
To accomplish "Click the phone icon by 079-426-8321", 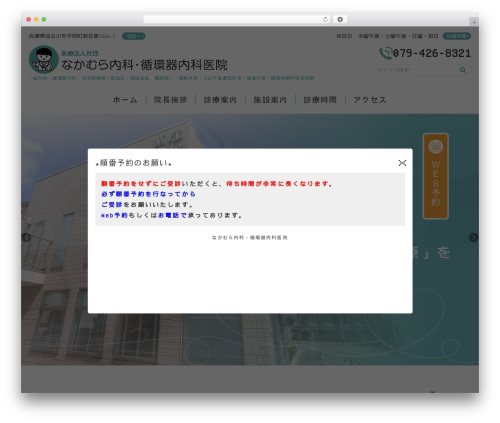I will click(x=385, y=53).
